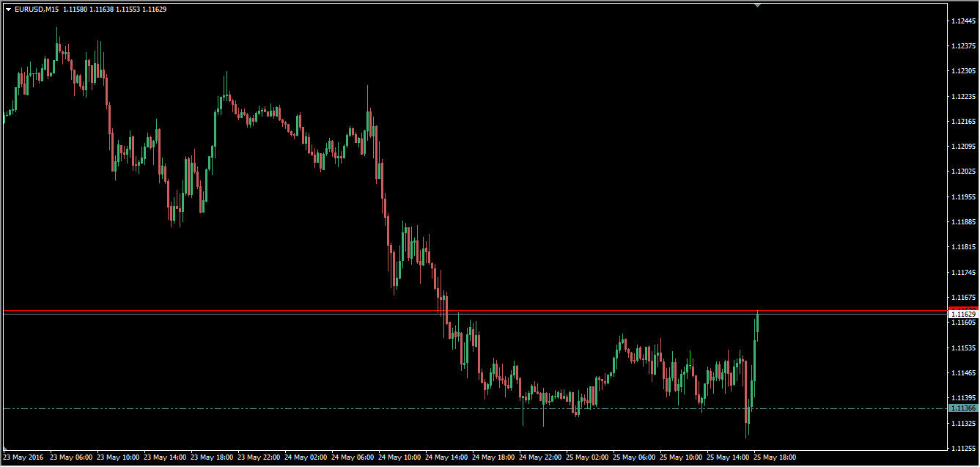Screen dimensions: 980x467
Task: Click the 1.11366 price level label
Action: [962, 408]
